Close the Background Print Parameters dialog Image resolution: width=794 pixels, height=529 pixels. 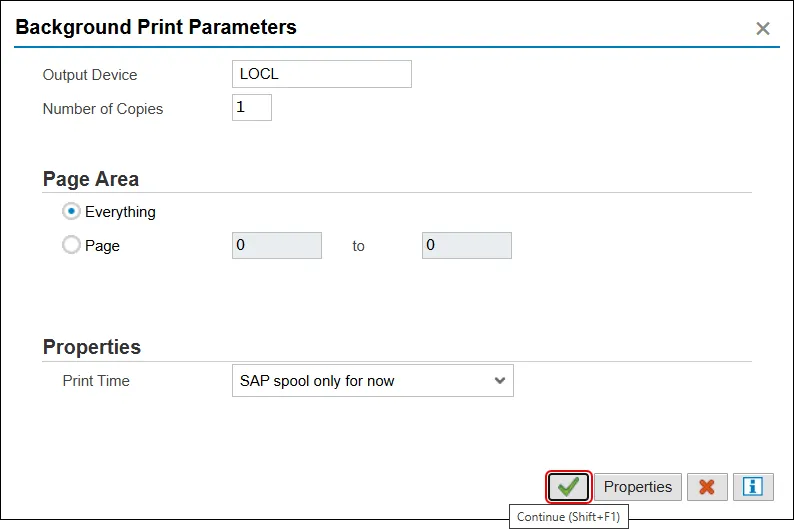point(763,29)
